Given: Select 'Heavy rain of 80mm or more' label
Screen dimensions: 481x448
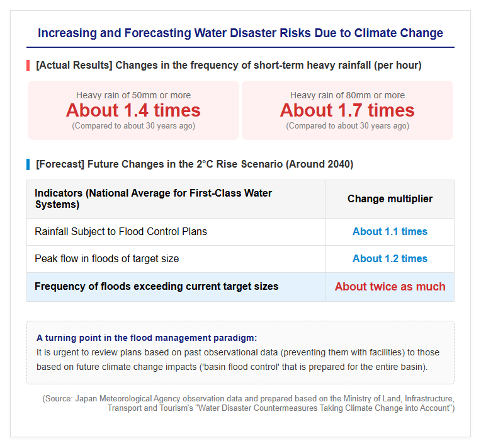Looking at the screenshot, I should click(x=348, y=95).
